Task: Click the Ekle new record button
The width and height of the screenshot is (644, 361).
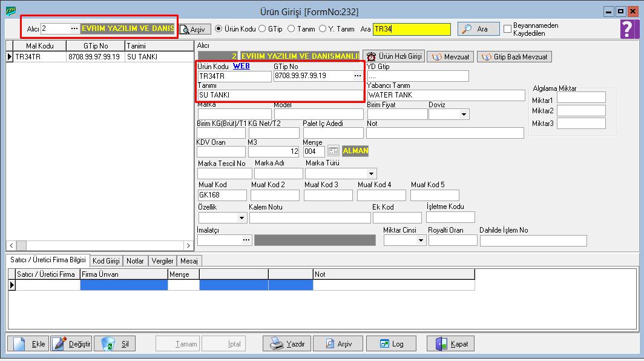Action: [x=28, y=343]
